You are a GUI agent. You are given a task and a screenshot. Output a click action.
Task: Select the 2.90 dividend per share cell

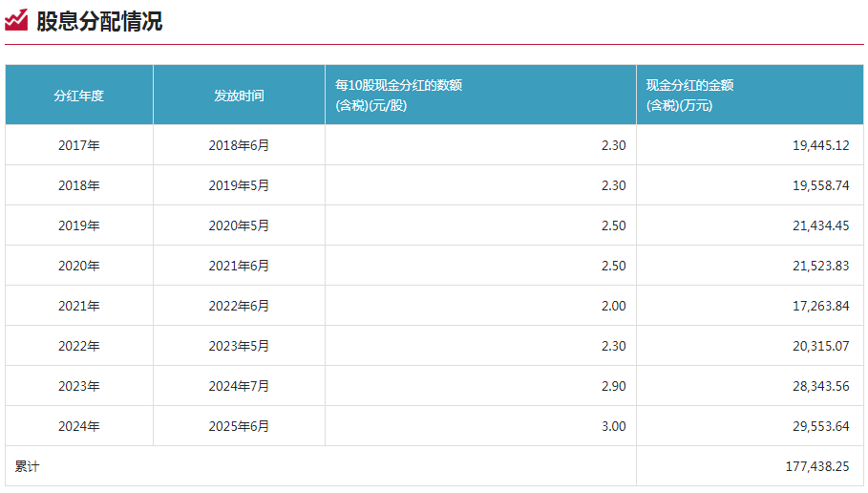613,386
